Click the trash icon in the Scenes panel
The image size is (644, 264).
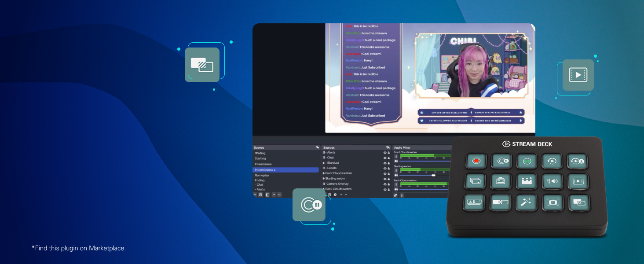(x=260, y=194)
